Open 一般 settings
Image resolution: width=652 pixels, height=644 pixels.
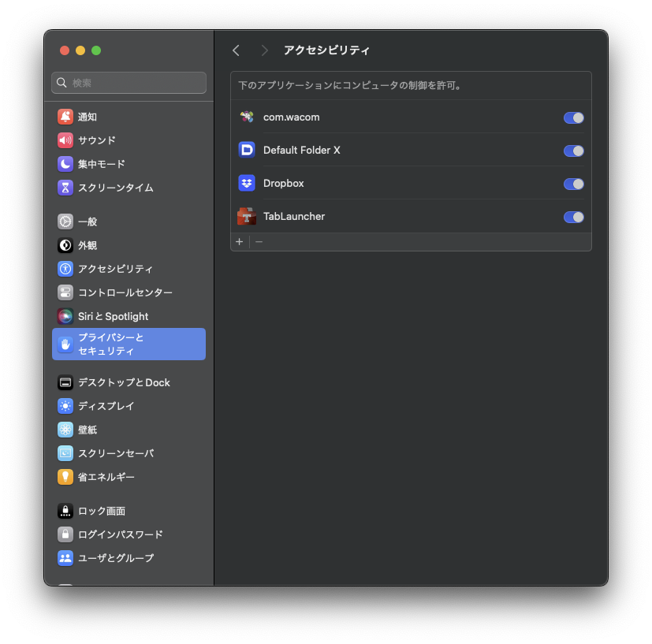(x=88, y=221)
